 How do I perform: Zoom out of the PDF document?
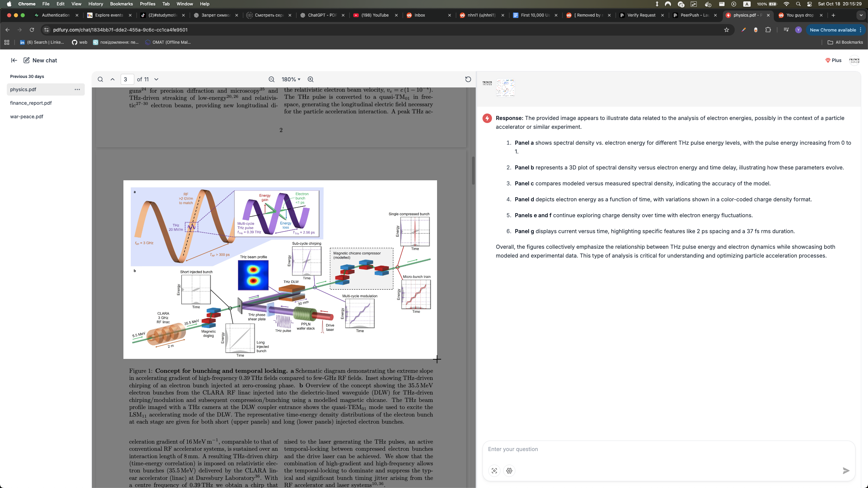[x=272, y=79]
